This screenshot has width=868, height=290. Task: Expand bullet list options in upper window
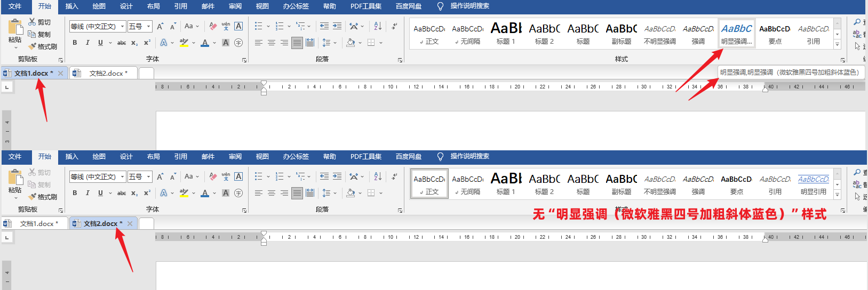[x=268, y=26]
